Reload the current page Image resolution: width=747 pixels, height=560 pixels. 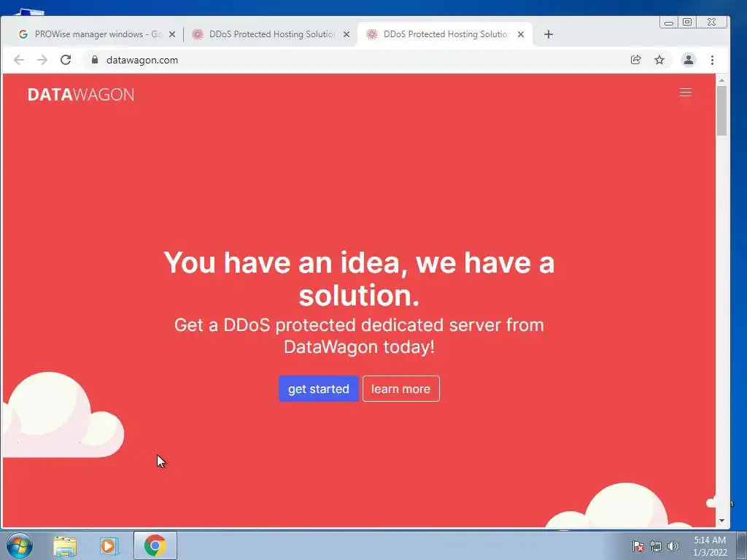(66, 60)
